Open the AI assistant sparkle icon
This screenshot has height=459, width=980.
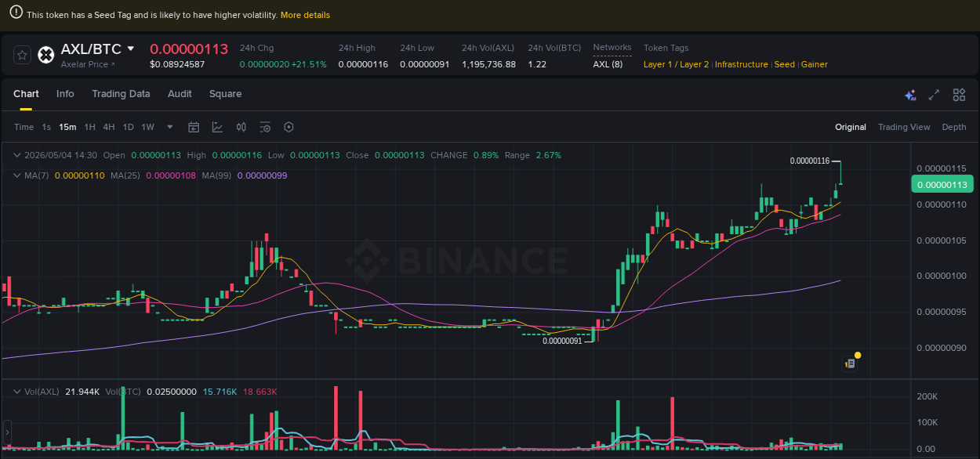pyautogui.click(x=910, y=95)
